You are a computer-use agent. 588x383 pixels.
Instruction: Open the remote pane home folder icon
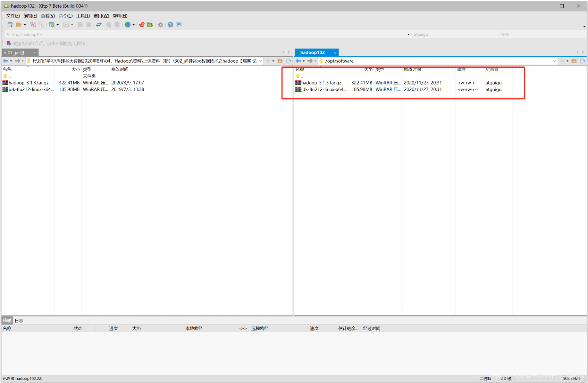coord(574,61)
